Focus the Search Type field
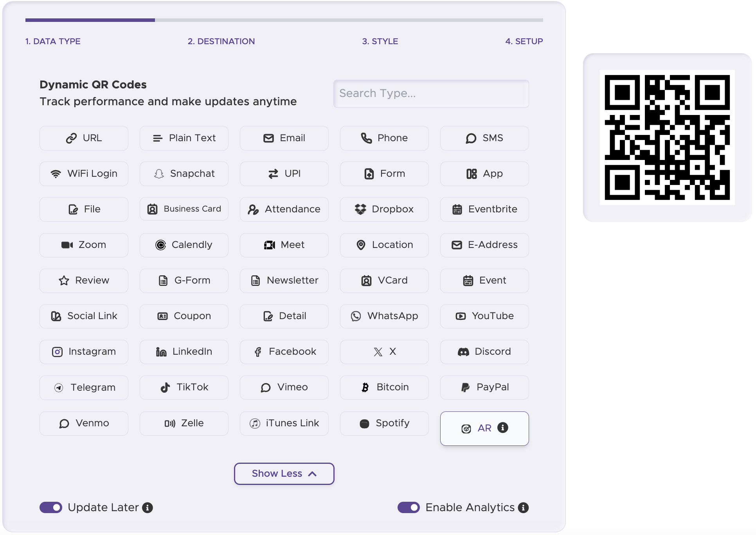 tap(431, 93)
